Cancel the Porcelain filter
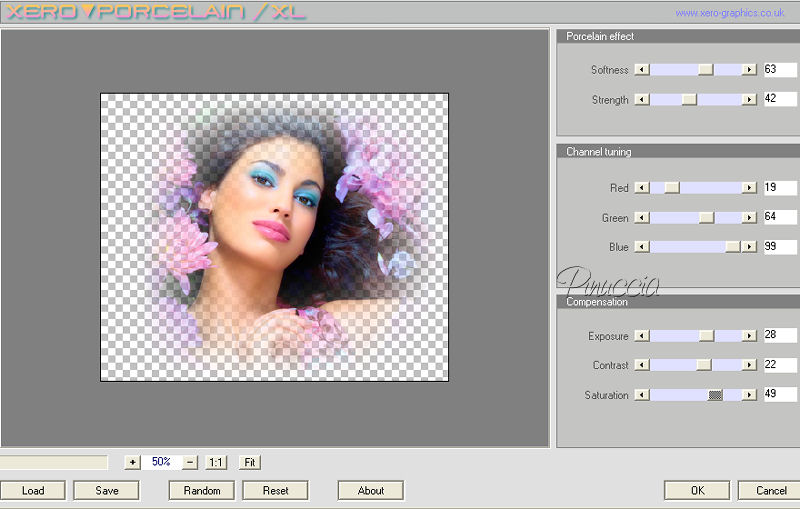 point(770,491)
